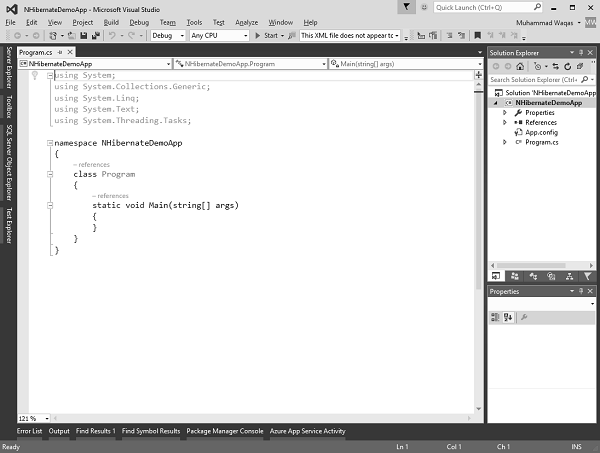Open the Toolbox side tab
The height and width of the screenshot is (453, 600).
pos(9,107)
